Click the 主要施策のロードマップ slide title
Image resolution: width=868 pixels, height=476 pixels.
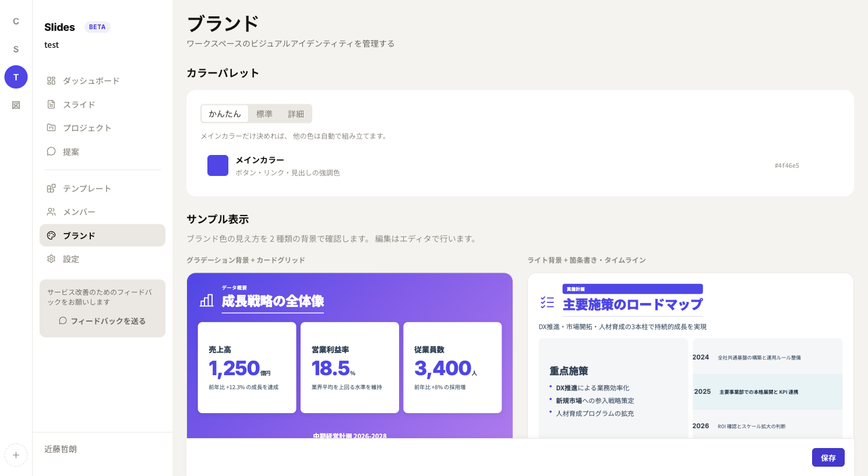point(633,305)
